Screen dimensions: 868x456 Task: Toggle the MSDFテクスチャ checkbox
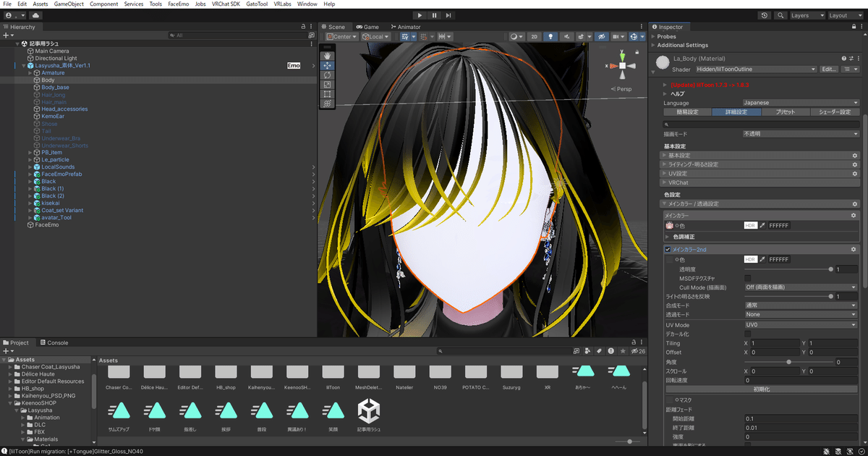(747, 278)
